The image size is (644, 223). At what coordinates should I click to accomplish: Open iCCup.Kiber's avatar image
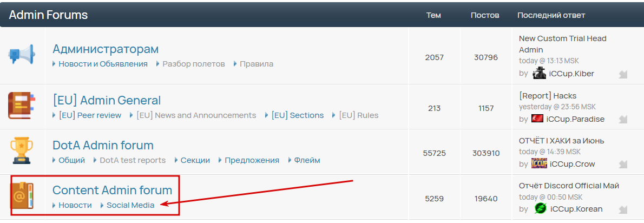539,74
